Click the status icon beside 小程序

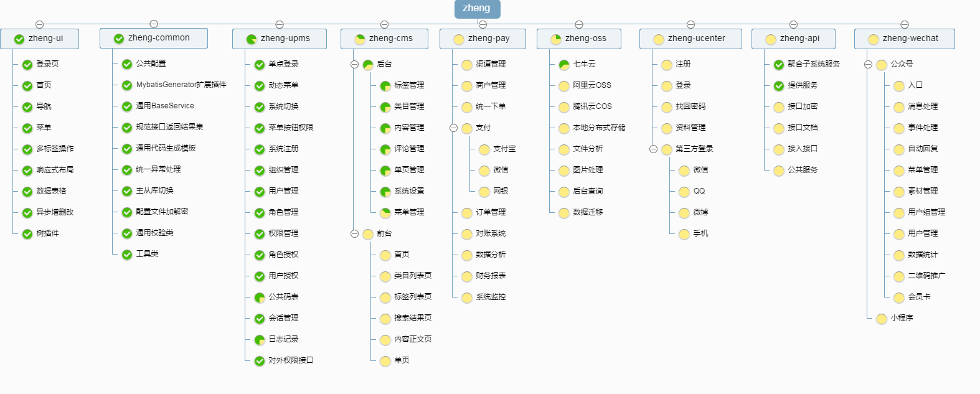point(882,319)
